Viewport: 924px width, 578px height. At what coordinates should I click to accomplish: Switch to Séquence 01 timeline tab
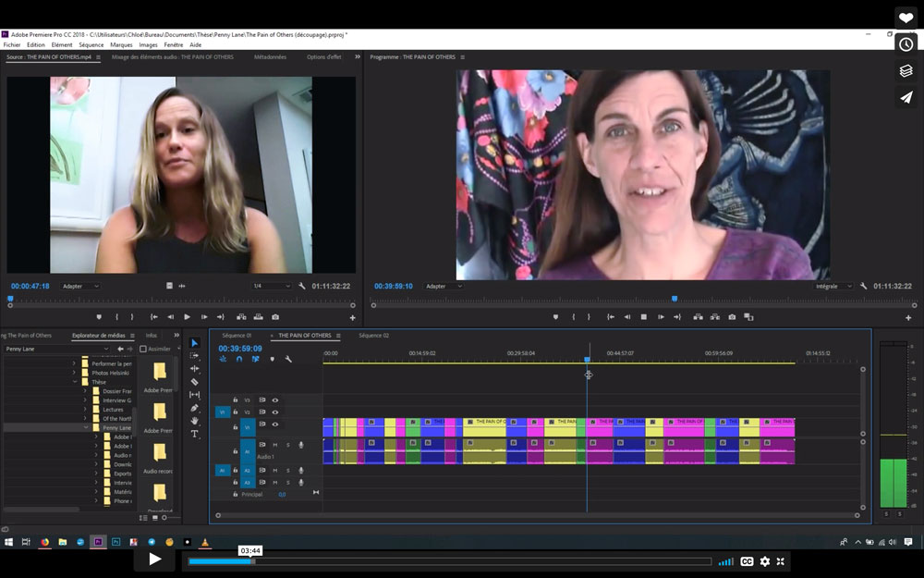coord(237,336)
